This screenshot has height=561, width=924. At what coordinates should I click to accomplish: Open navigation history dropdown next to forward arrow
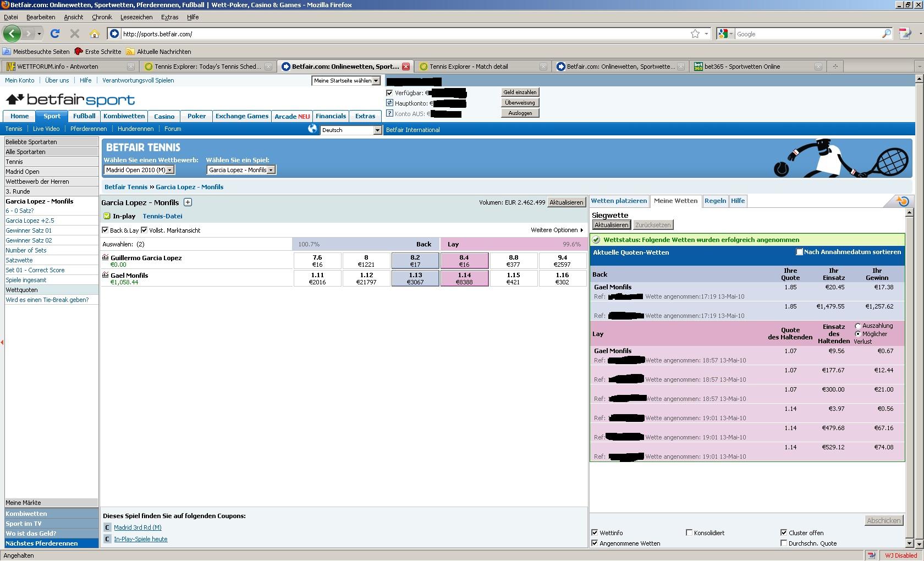40,34
